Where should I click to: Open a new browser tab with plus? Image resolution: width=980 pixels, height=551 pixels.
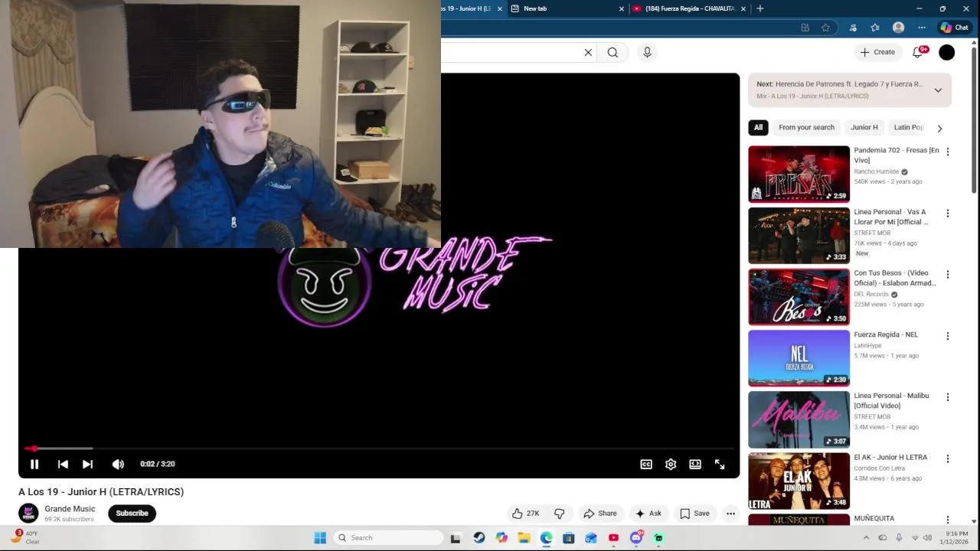[760, 8]
